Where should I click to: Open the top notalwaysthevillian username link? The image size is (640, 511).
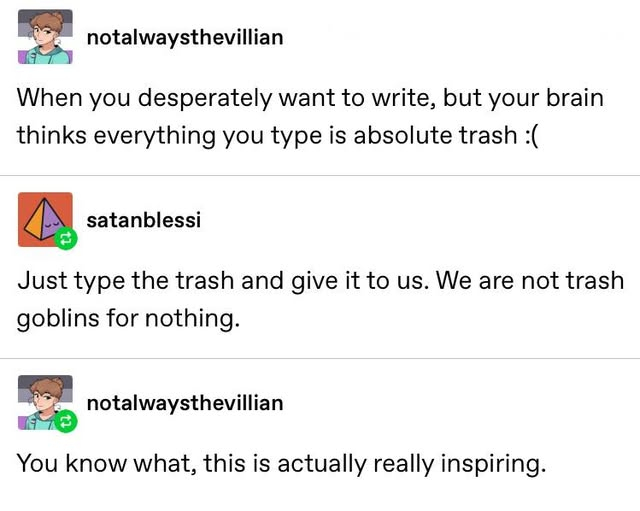185,37
